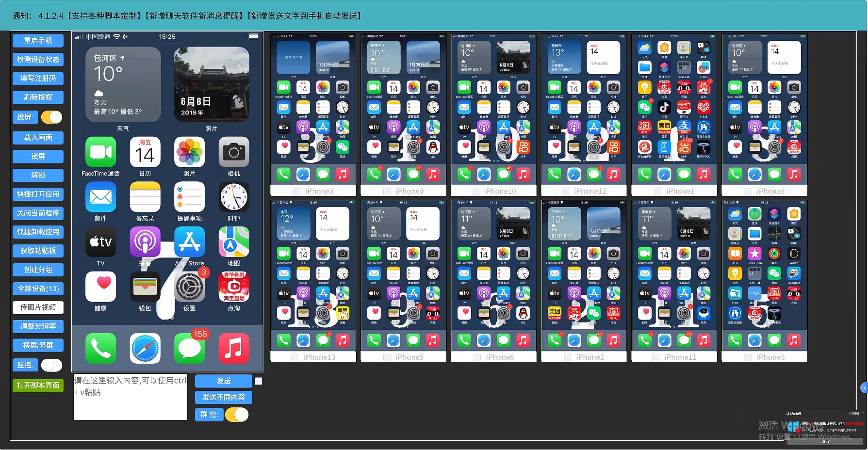The image size is (868, 450).
Task: Open Calendar icon showing 14 on main phone
Action: [145, 152]
